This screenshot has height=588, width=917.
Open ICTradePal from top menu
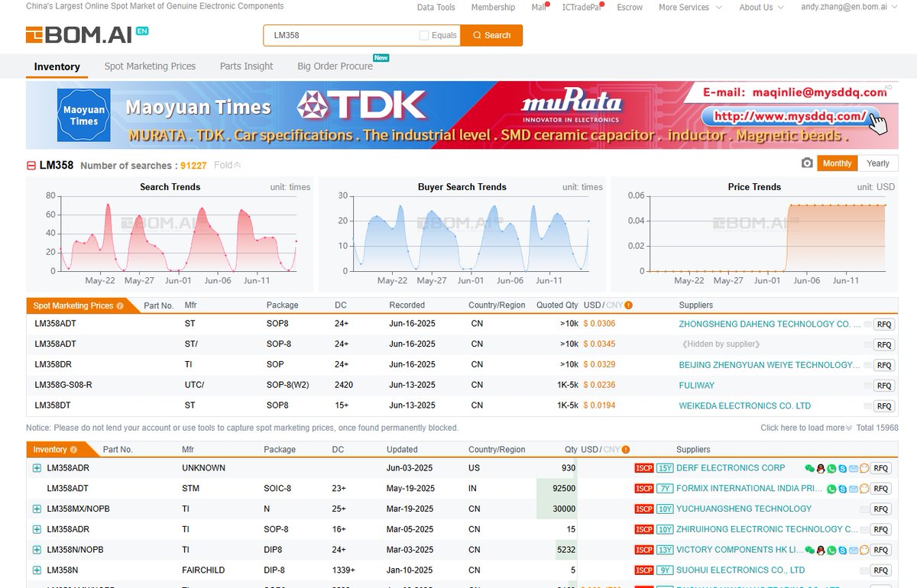pos(582,8)
